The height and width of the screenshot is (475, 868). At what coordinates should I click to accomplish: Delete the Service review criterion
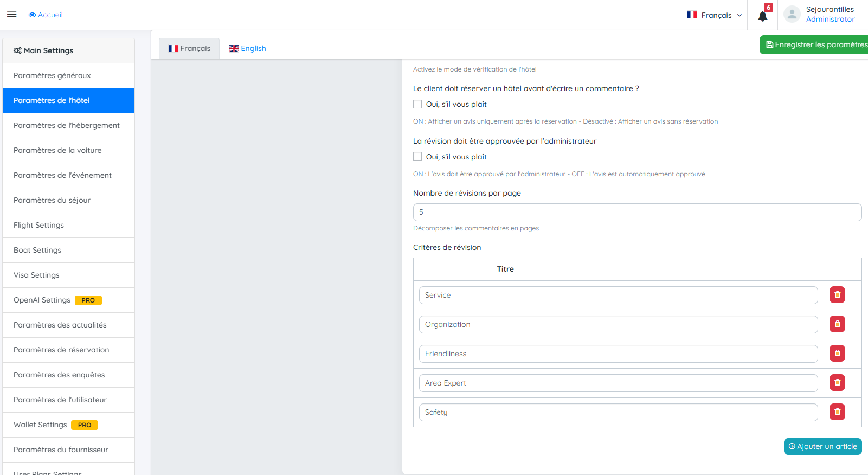pyautogui.click(x=837, y=295)
